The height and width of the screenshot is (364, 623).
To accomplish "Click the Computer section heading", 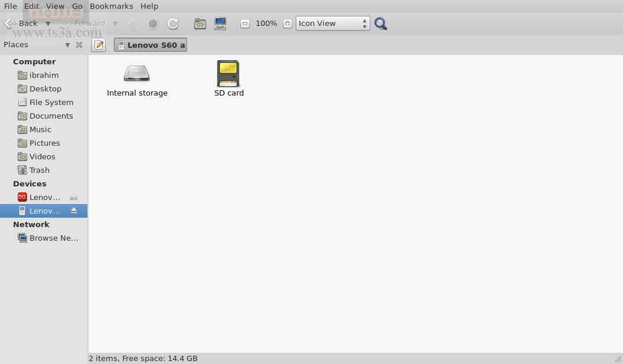I will (x=34, y=61).
